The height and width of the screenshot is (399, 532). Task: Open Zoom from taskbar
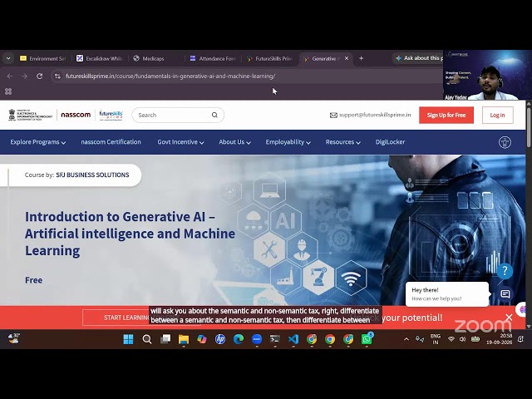[x=257, y=339]
